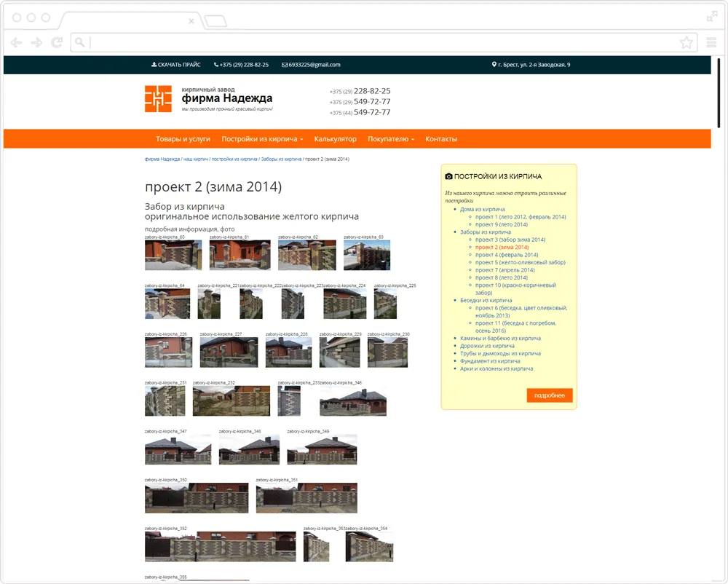Expand the Покупателю dropdown menu
The height and width of the screenshot is (584, 728).
pyautogui.click(x=390, y=139)
